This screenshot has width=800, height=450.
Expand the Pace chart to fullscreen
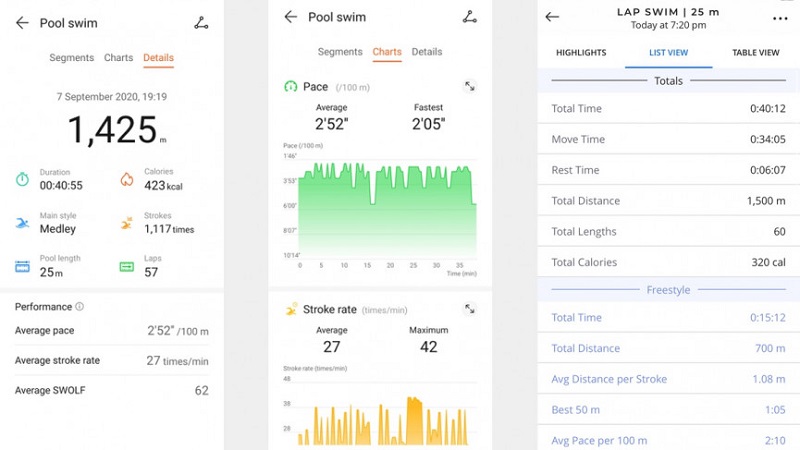coord(469,86)
